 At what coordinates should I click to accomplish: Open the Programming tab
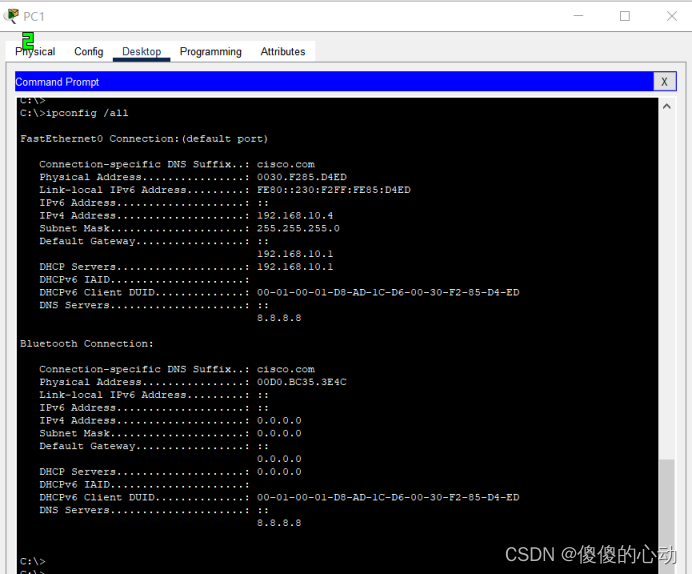click(x=211, y=52)
